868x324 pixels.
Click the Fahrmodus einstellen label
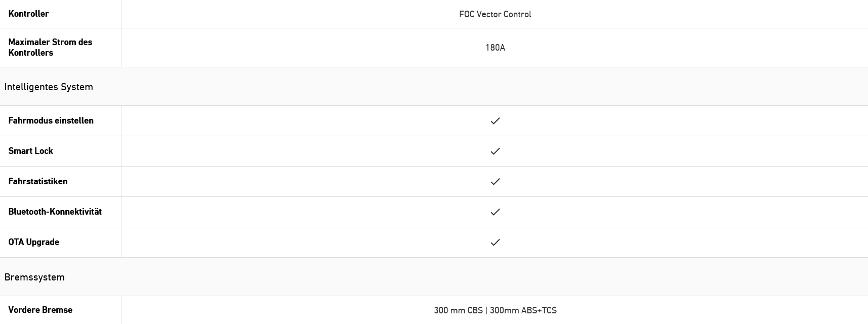(51, 120)
